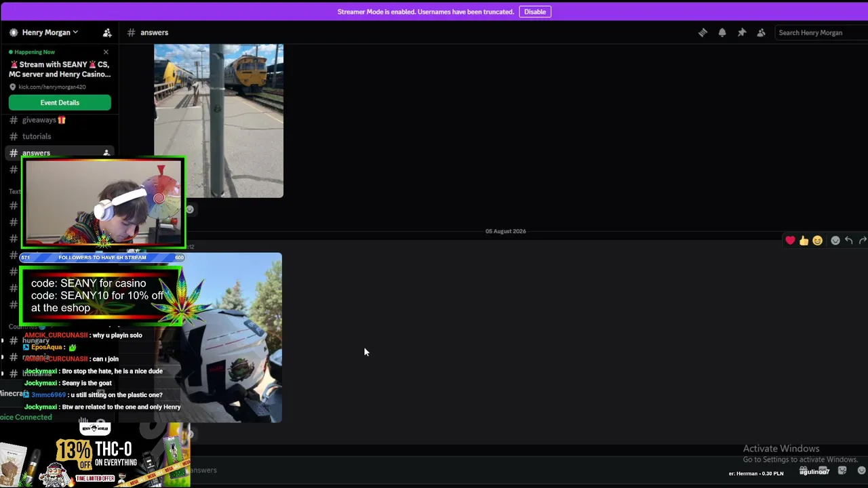
Task: Click the 13% off THC-O ad banner
Action: 95,455
